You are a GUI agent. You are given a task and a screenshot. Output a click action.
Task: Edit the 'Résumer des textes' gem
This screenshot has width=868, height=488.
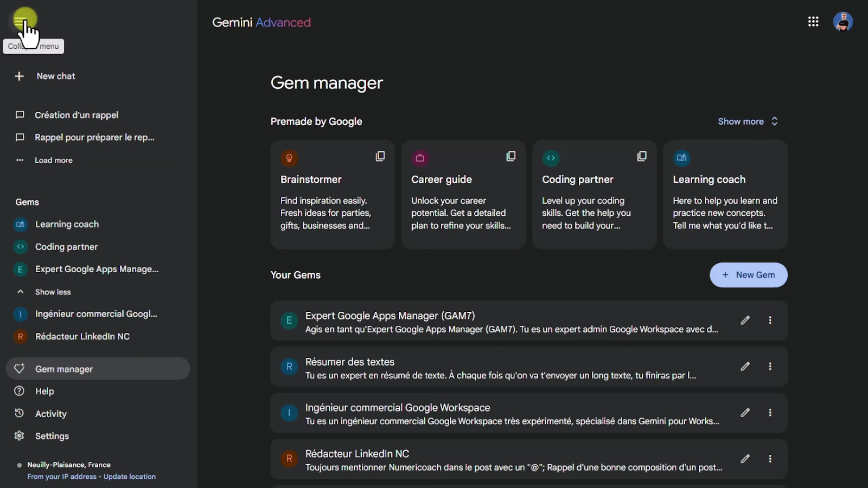(x=745, y=367)
